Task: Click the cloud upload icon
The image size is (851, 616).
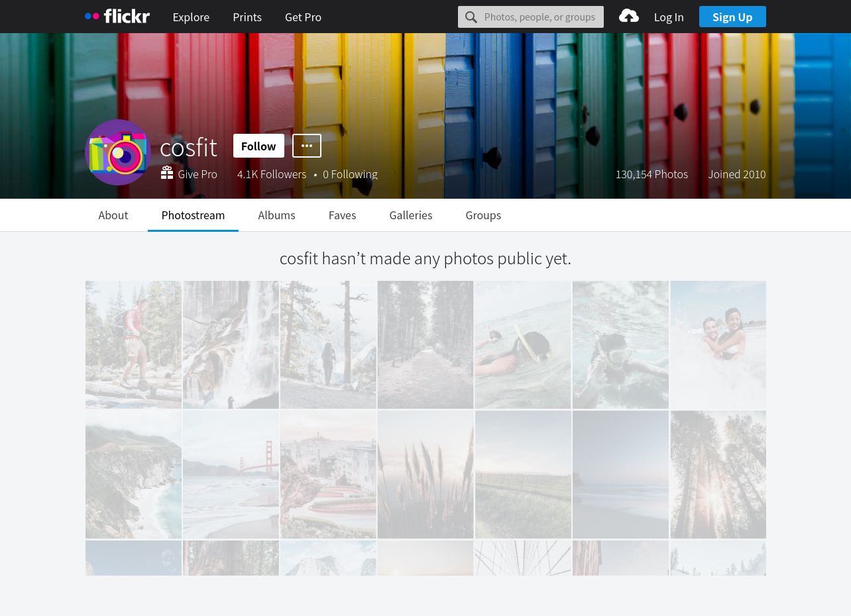Action: click(x=629, y=16)
